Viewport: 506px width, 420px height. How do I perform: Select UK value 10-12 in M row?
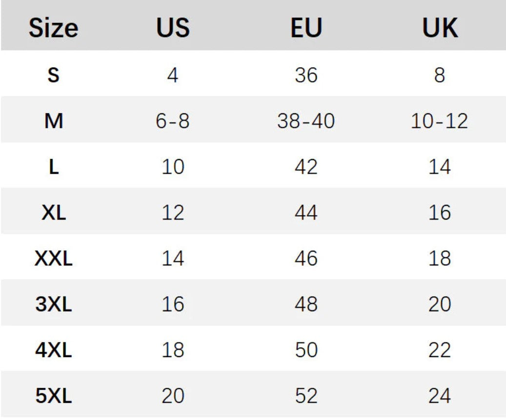(x=440, y=121)
